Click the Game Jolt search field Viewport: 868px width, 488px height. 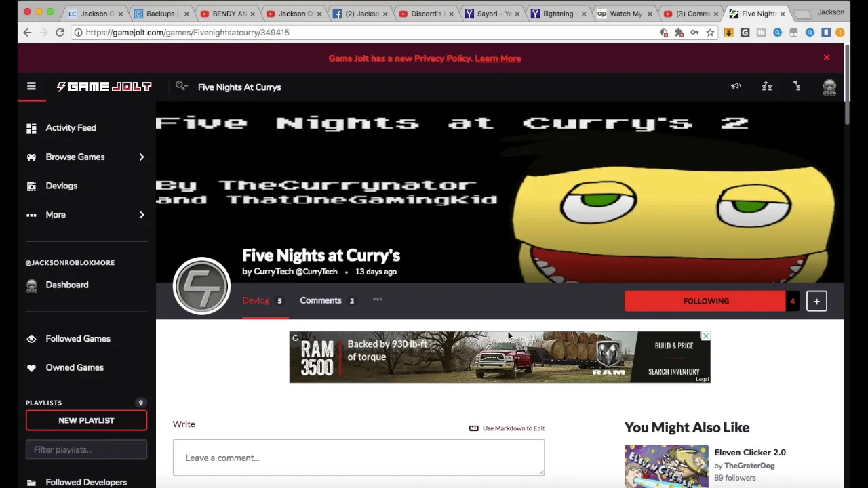(x=239, y=87)
